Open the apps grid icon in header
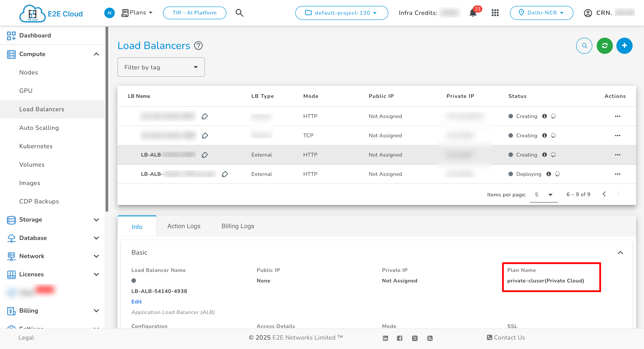The image size is (644, 349). (x=495, y=13)
